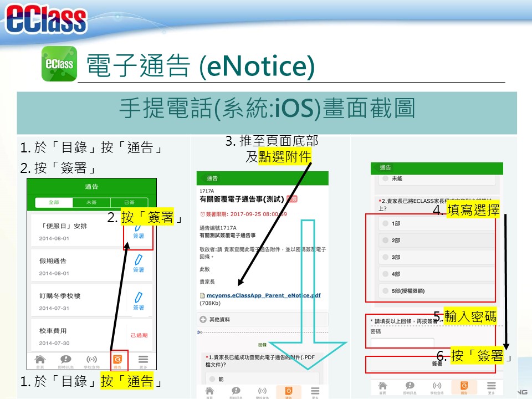Viewport: 532px width, 399px height.
Task: Switch to the 未簽 tab
Action: [x=91, y=202]
